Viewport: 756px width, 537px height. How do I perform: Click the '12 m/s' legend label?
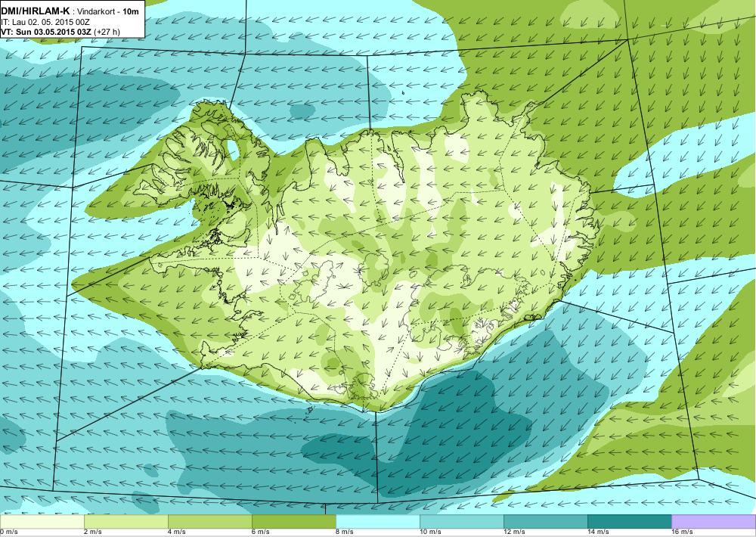514,532
